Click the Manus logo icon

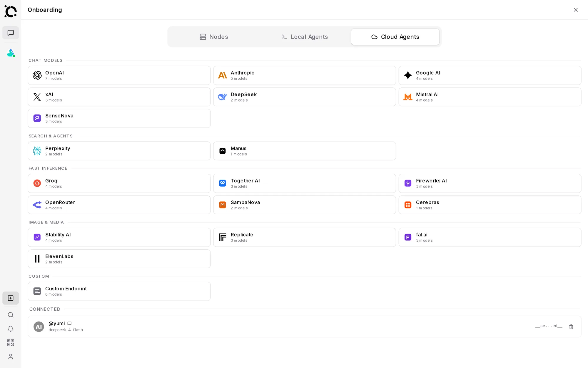click(x=223, y=151)
